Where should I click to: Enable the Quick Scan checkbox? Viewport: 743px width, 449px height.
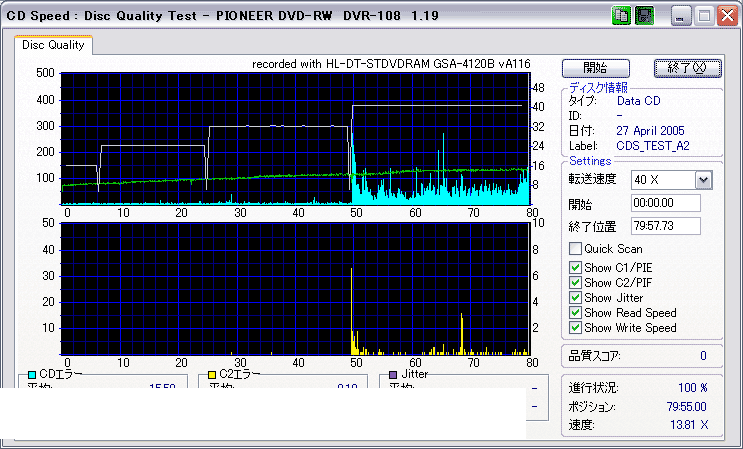575,249
